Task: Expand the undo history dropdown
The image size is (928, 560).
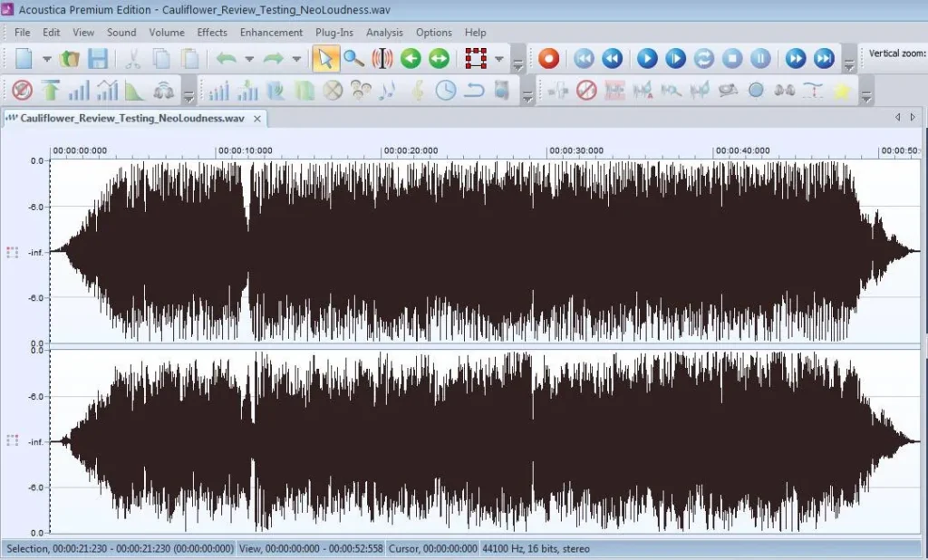Action: coord(249,59)
